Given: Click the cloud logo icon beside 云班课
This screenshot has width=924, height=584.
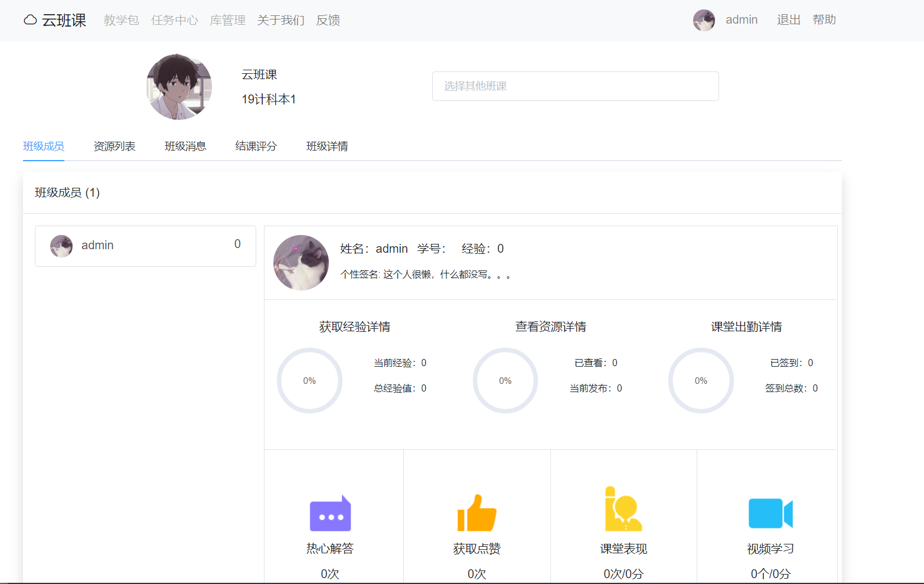Looking at the screenshot, I should point(30,20).
